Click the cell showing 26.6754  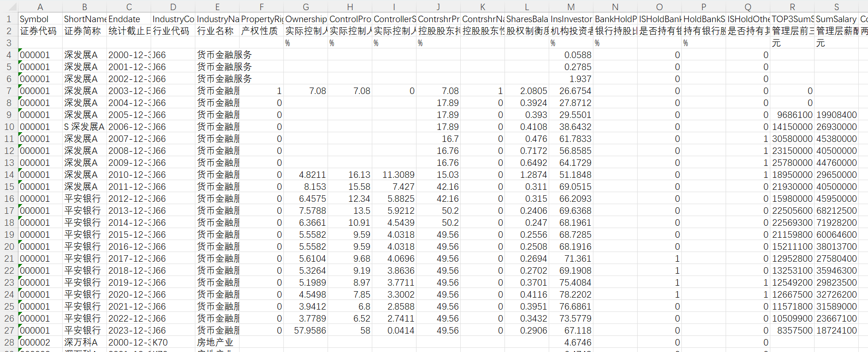pos(571,91)
